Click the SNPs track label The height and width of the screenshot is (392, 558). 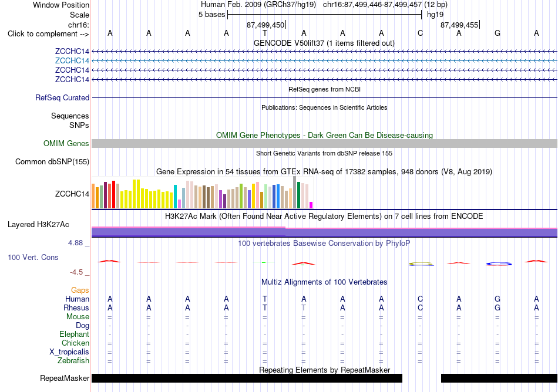click(x=79, y=125)
